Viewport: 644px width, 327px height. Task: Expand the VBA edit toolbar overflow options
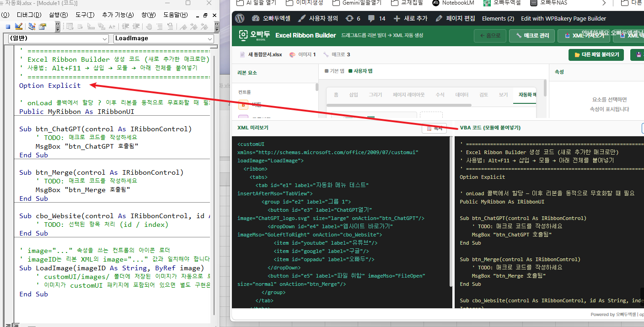pyautogui.click(x=217, y=27)
